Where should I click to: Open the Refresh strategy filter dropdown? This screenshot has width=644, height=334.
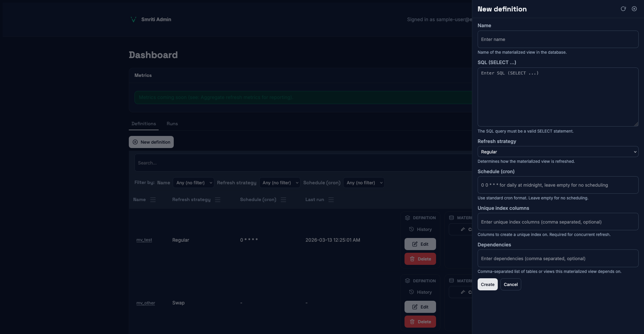point(280,183)
